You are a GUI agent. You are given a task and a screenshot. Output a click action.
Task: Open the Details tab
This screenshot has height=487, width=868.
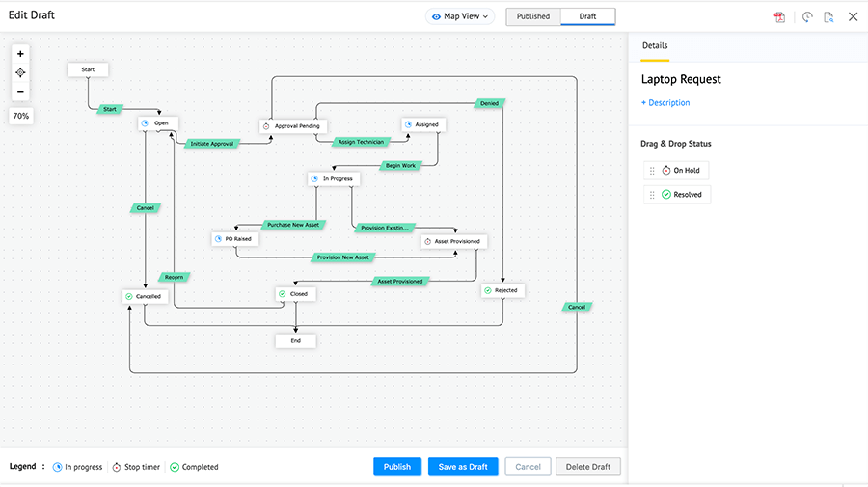pyautogui.click(x=655, y=45)
